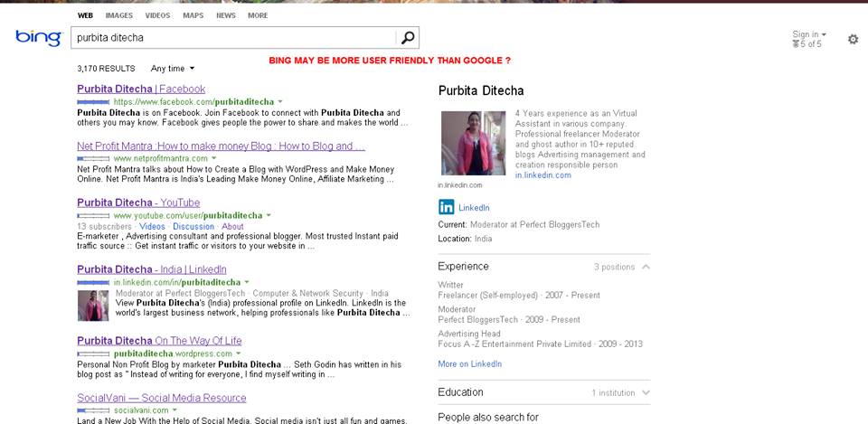The image size is (868, 424).
Task: Click Current: Moderator at Perfect BloggersTech text
Action: pos(519,225)
